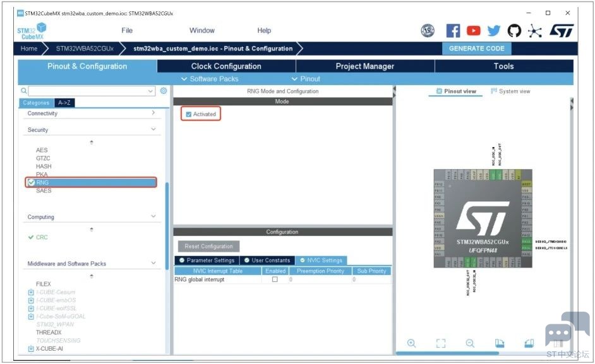Click the STM32WBA52CGUx breadcrumb
The height and width of the screenshot is (364, 595).
tap(85, 49)
